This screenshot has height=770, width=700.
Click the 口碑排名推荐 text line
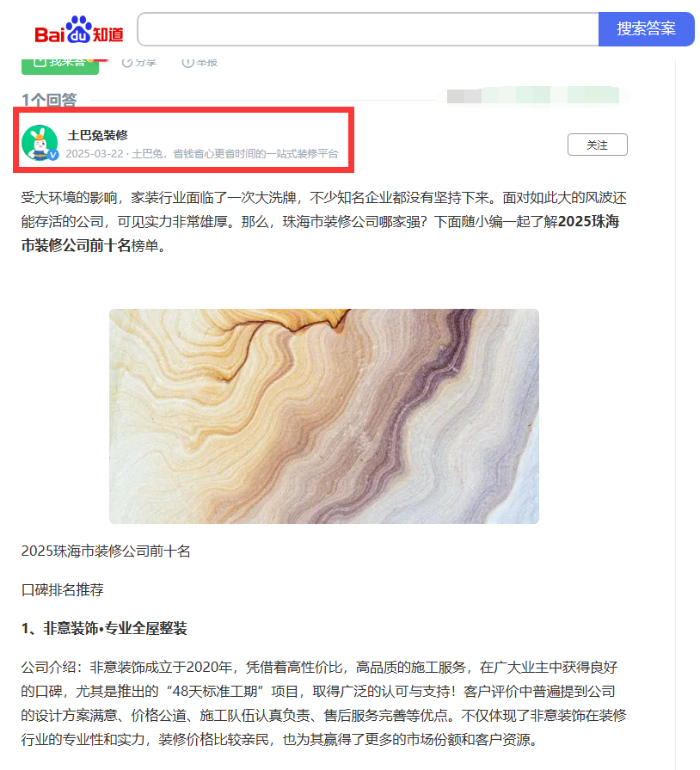[62, 589]
